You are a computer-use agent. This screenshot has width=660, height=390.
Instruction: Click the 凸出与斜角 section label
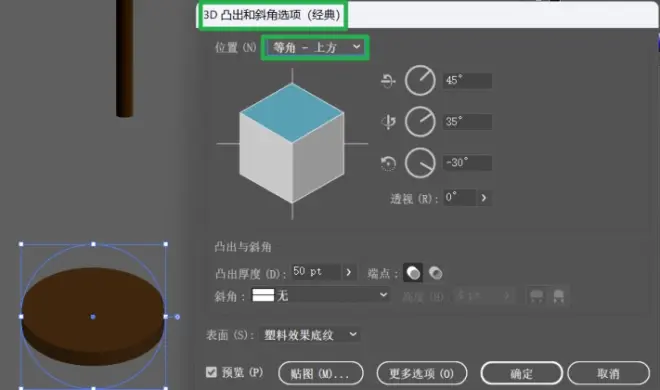coord(243,247)
